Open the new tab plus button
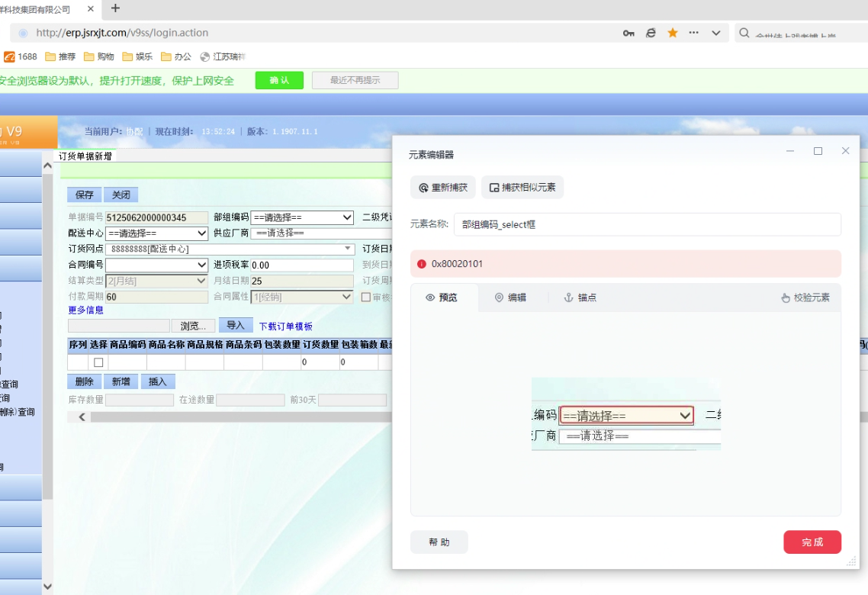The width and height of the screenshot is (868, 595). tap(116, 8)
